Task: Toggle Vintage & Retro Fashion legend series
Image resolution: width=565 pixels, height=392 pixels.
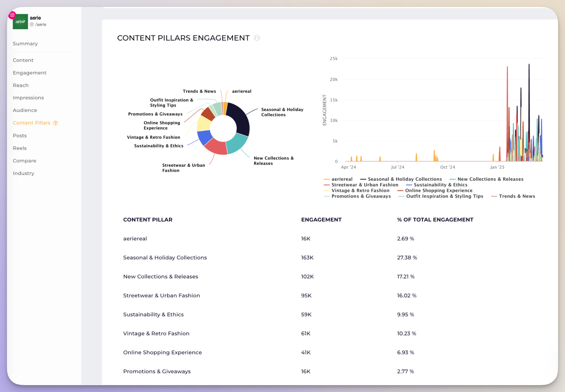Action: (357, 190)
